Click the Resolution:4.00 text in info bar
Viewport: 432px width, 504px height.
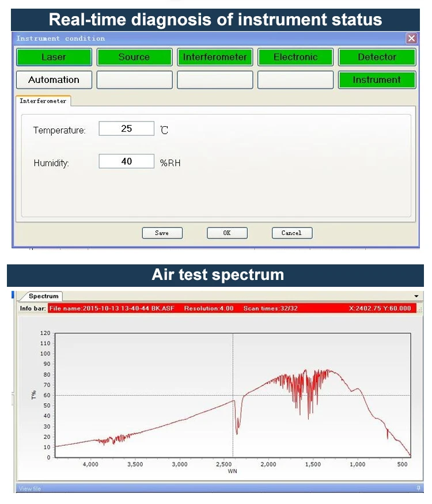[x=209, y=308]
